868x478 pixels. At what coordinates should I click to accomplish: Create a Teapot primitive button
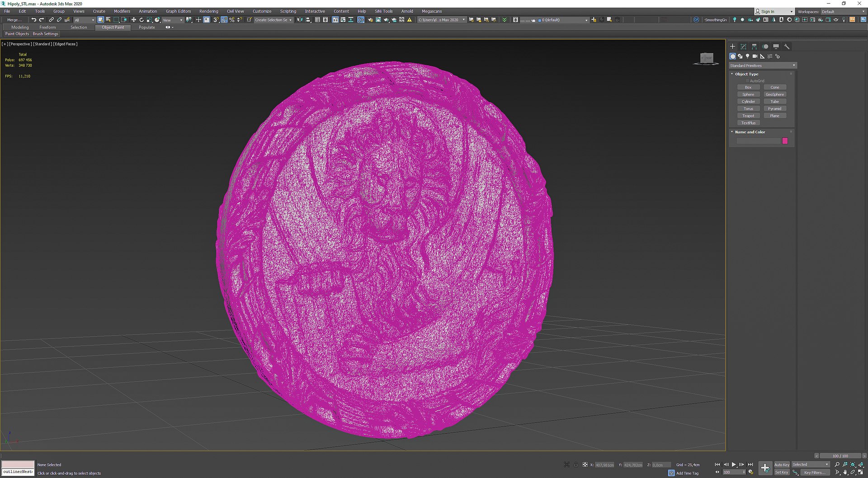point(748,116)
